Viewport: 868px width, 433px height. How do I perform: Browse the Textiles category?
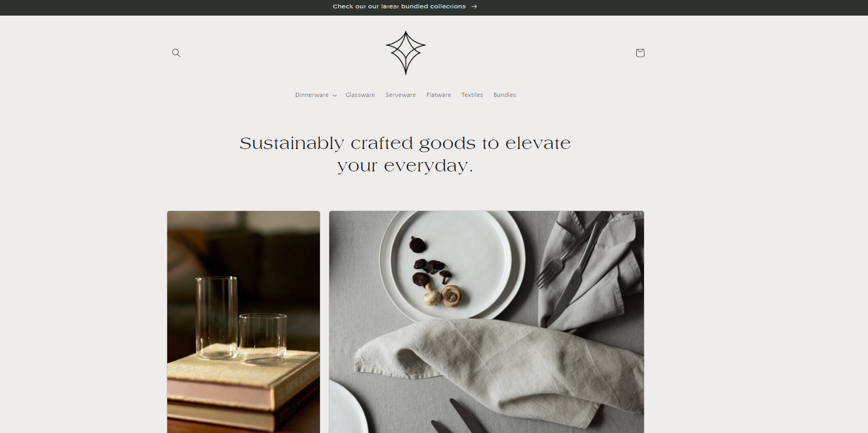472,95
